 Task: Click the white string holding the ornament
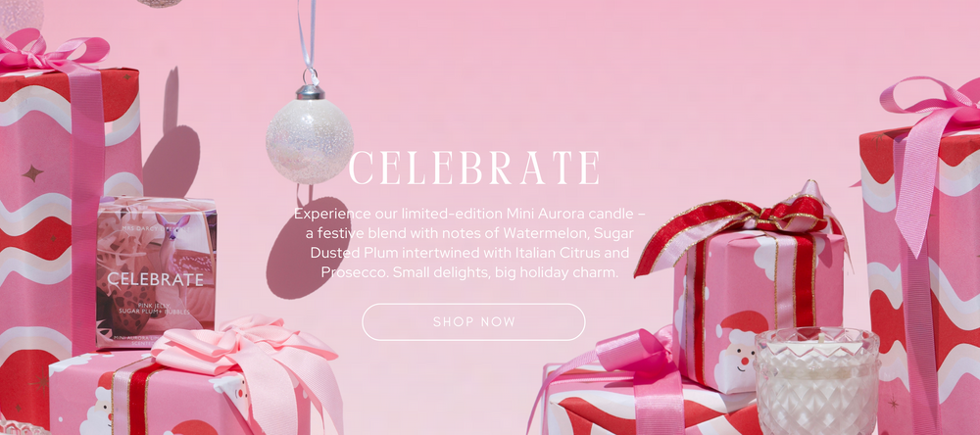306,35
